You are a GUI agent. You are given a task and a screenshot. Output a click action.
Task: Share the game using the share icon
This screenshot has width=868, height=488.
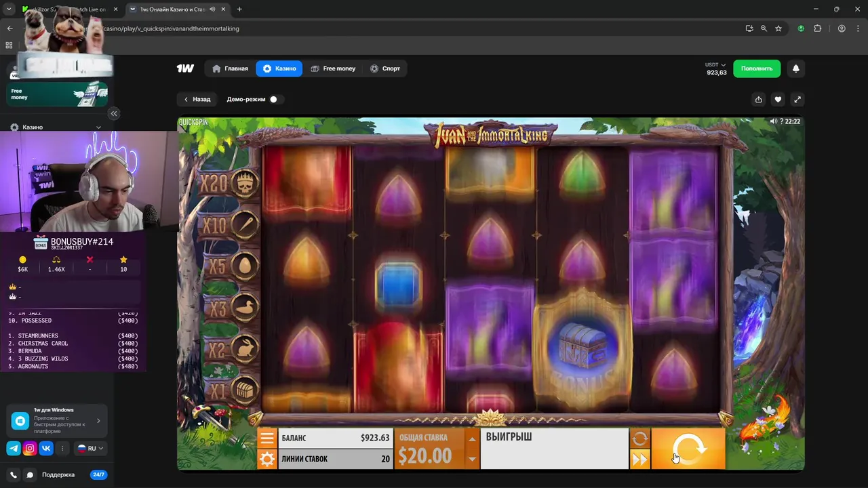pyautogui.click(x=758, y=100)
